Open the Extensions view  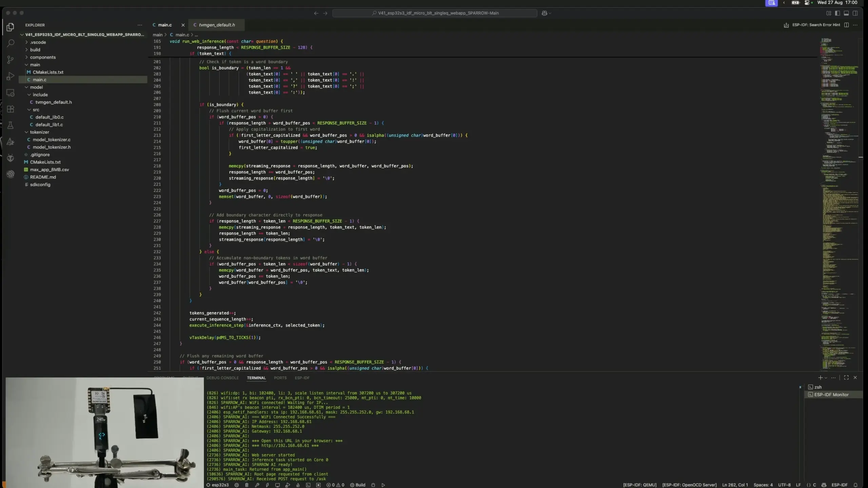[11, 109]
